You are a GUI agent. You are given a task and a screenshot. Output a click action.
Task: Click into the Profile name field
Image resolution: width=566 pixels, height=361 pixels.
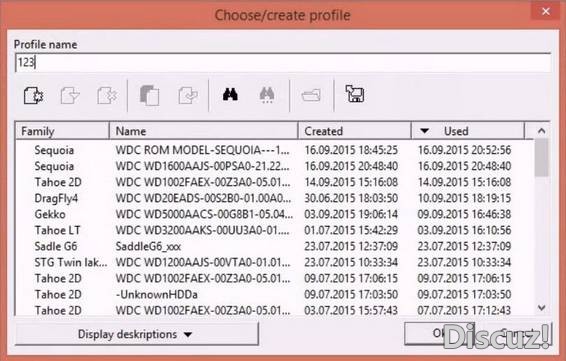(283, 62)
